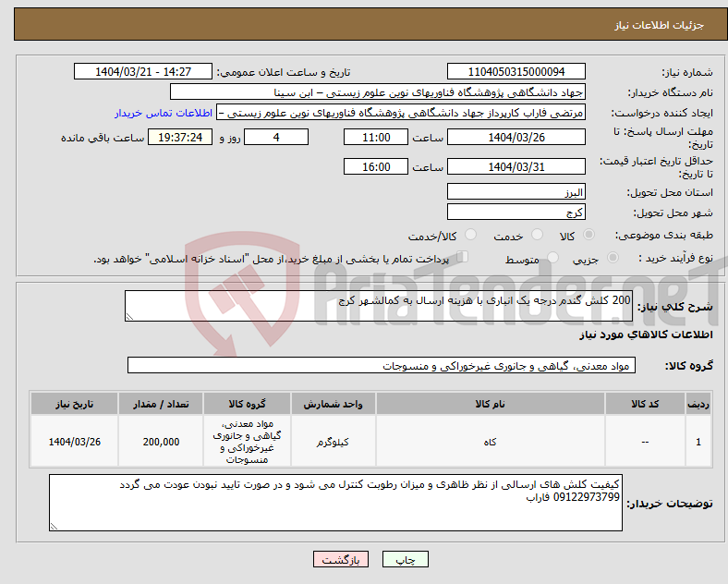Select the متوسط purchase type radio
728x584 pixels.
(552, 258)
